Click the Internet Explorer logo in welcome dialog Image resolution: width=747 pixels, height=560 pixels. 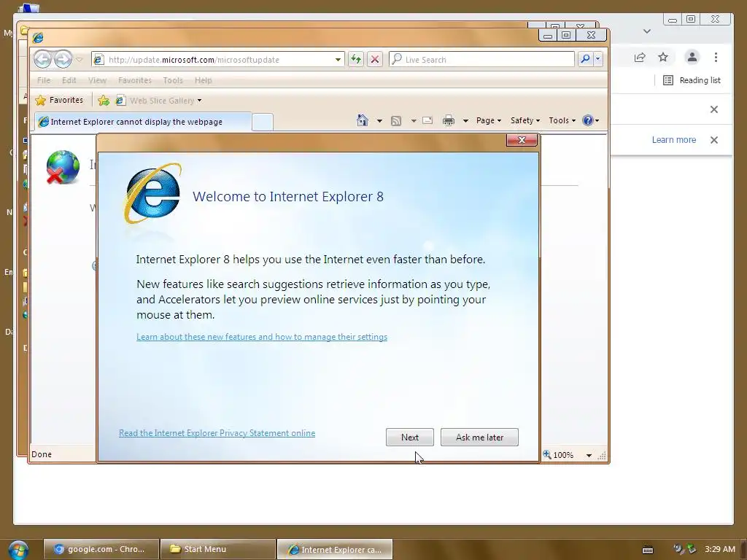coord(153,194)
